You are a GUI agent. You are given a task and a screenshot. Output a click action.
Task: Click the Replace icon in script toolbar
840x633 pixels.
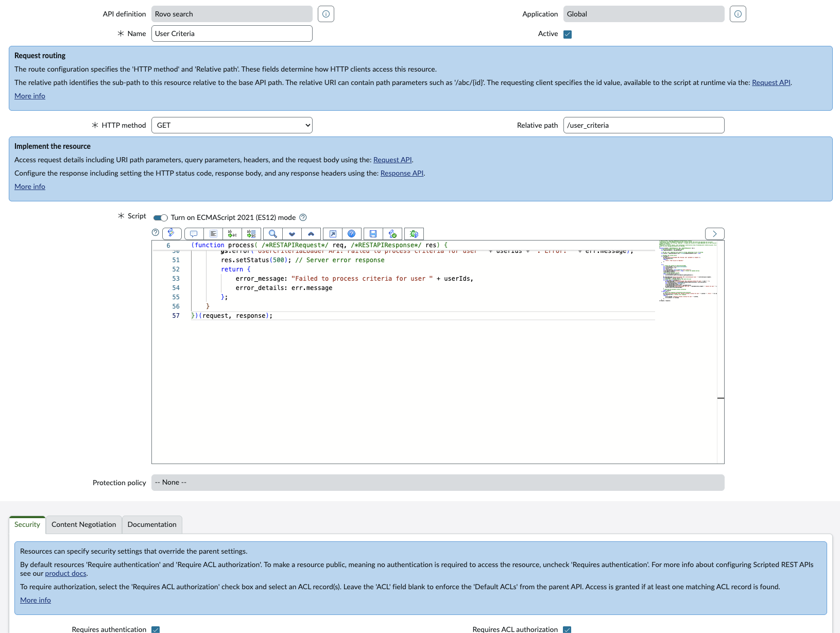232,234
